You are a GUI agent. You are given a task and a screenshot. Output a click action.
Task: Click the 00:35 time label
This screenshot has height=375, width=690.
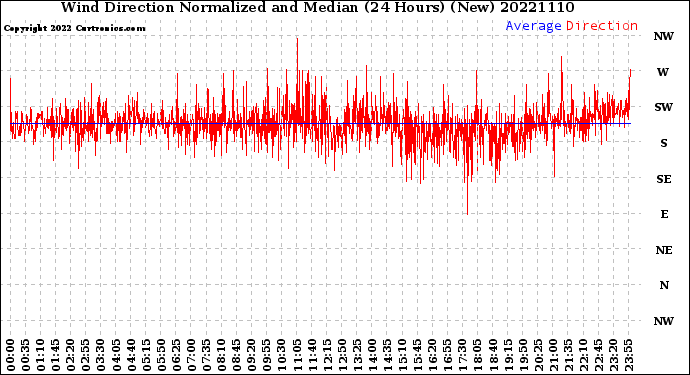click(26, 356)
